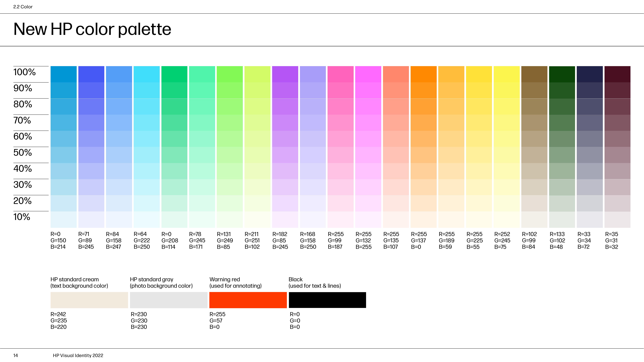Image resolution: width=644 pixels, height=362 pixels.
Task: Click the page number 14
Action: tap(15, 355)
